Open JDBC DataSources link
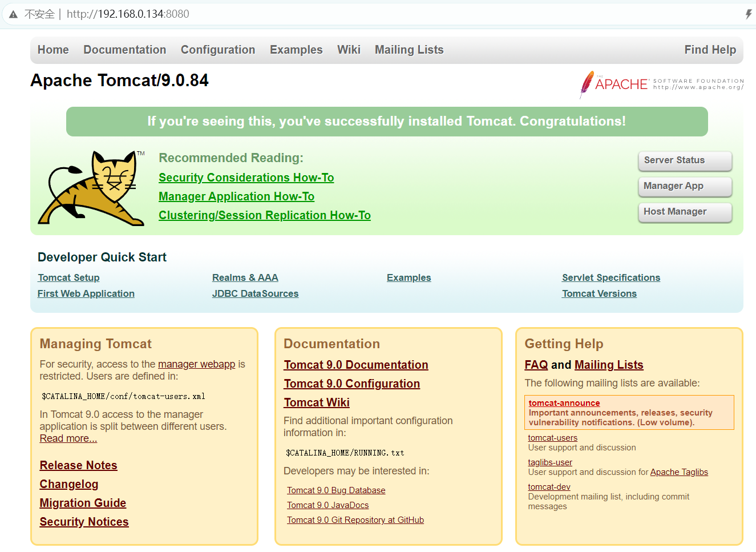756x552 pixels. point(256,293)
